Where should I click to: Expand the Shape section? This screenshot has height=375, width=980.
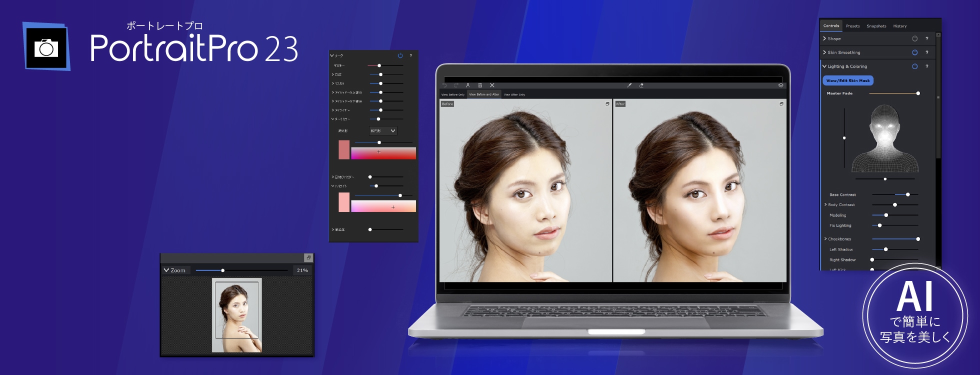click(824, 38)
